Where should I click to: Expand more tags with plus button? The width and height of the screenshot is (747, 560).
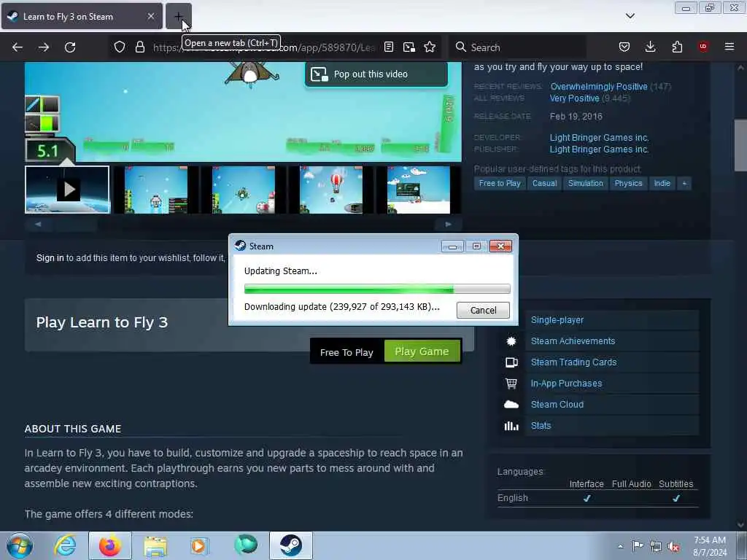[684, 183]
